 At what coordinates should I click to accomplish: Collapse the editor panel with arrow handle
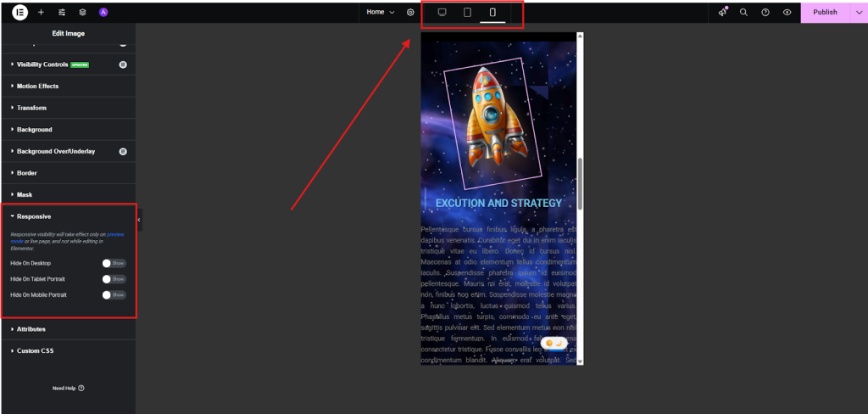pos(139,220)
